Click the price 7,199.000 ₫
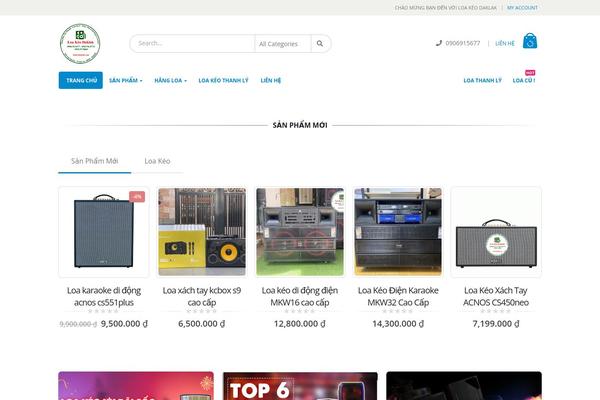 tap(496, 324)
